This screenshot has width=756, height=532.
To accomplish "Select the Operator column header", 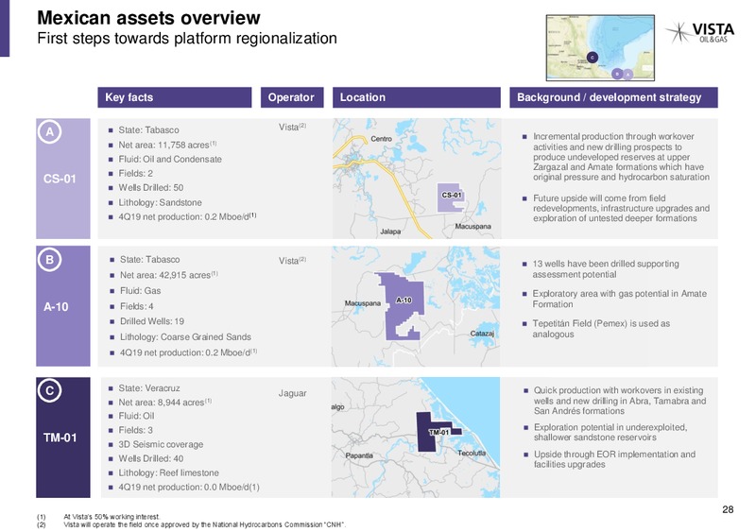I will pos(292,97).
